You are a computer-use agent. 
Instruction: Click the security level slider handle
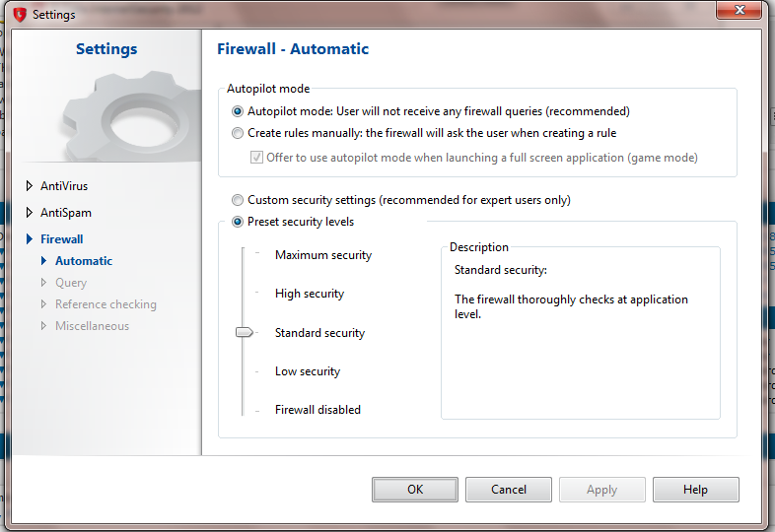click(245, 333)
